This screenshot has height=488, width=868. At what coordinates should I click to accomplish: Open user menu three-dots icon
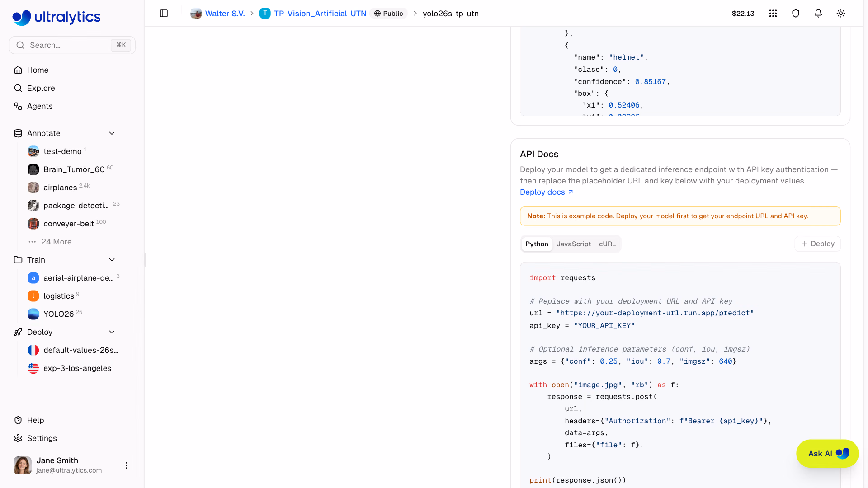[x=127, y=465]
